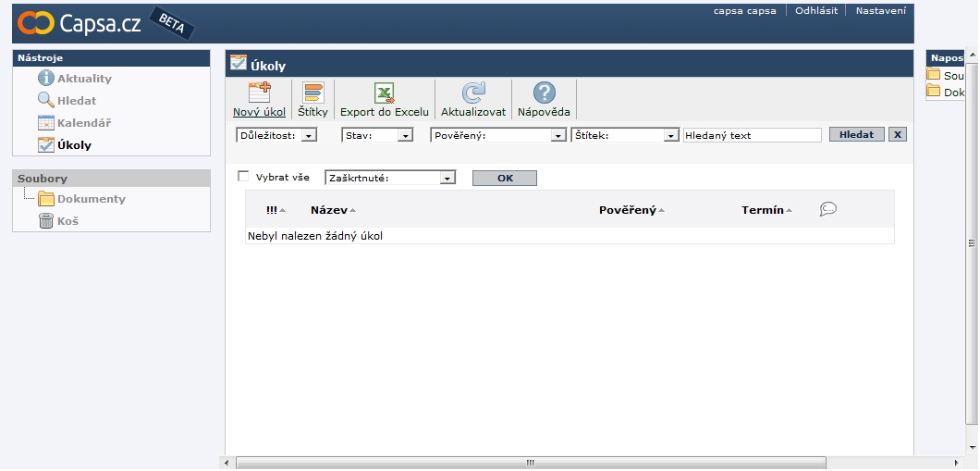Open Aktuality in the Nástroje menu
The height and width of the screenshot is (471, 980).
[x=83, y=79]
